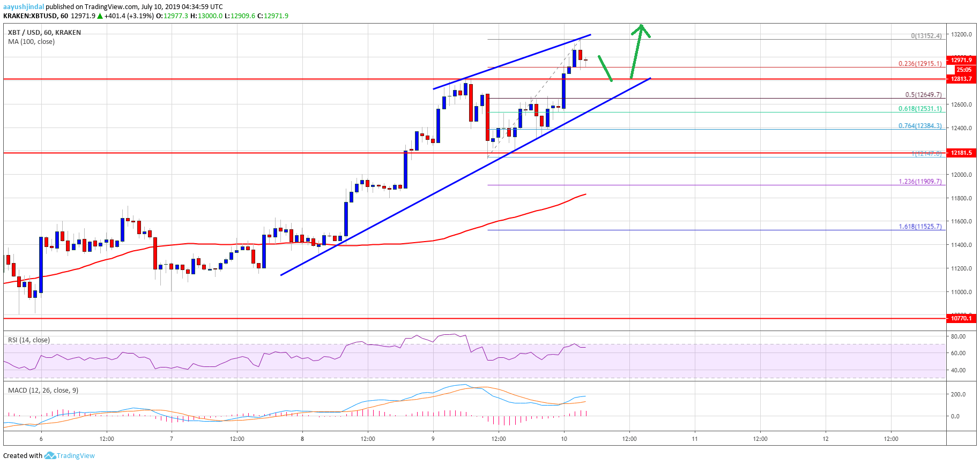The height and width of the screenshot is (465, 980).
Task: Click the MACD 200.0 axis value
Action: pos(959,394)
